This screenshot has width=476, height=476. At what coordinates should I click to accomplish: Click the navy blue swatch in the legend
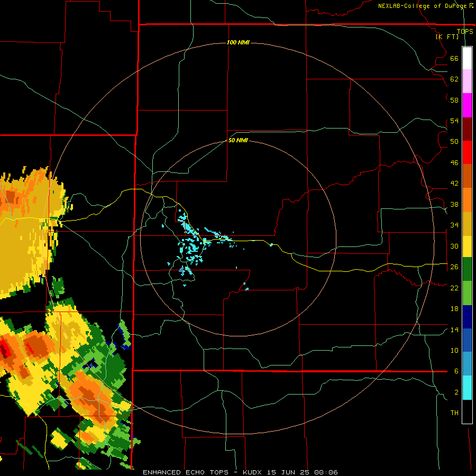pyautogui.click(x=467, y=317)
